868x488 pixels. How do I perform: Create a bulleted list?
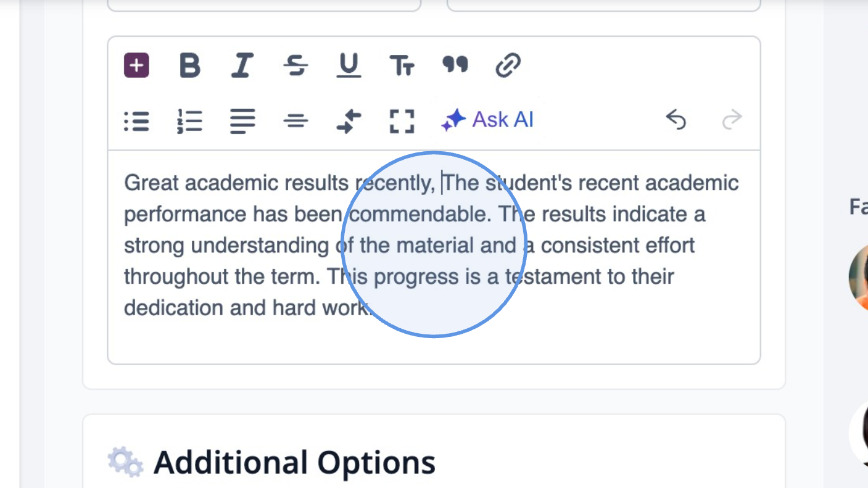coord(137,121)
